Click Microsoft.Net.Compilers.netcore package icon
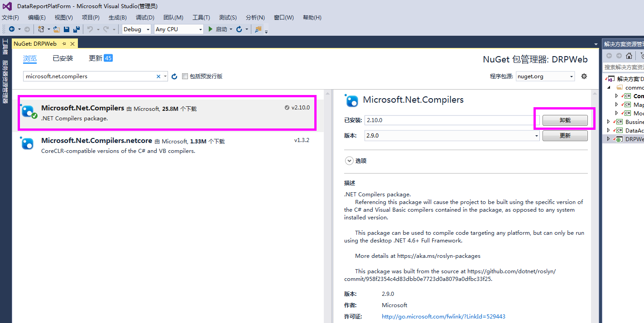The height and width of the screenshot is (323, 644). 27,144
